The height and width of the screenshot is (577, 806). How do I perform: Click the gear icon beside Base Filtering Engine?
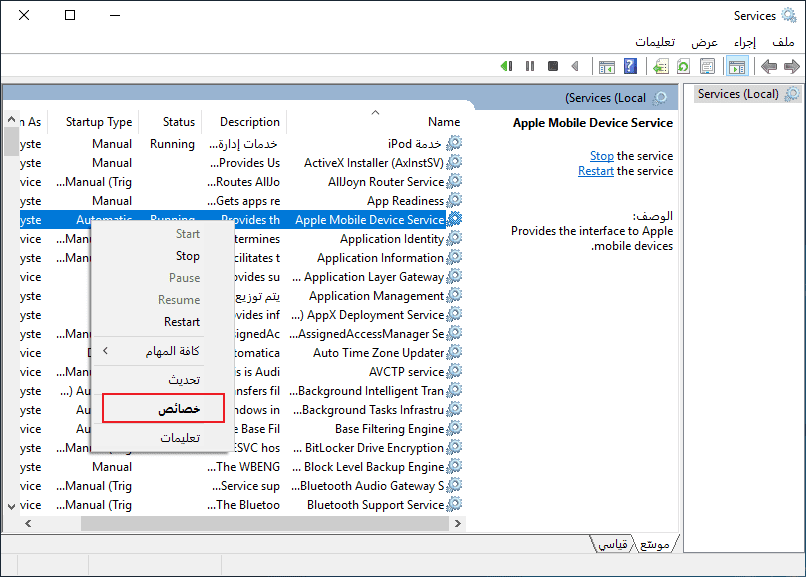coord(454,428)
